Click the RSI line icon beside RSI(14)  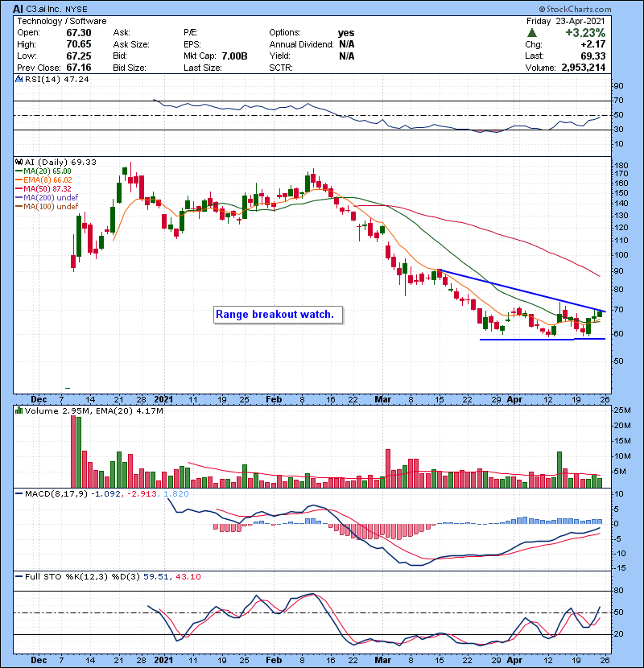point(19,79)
